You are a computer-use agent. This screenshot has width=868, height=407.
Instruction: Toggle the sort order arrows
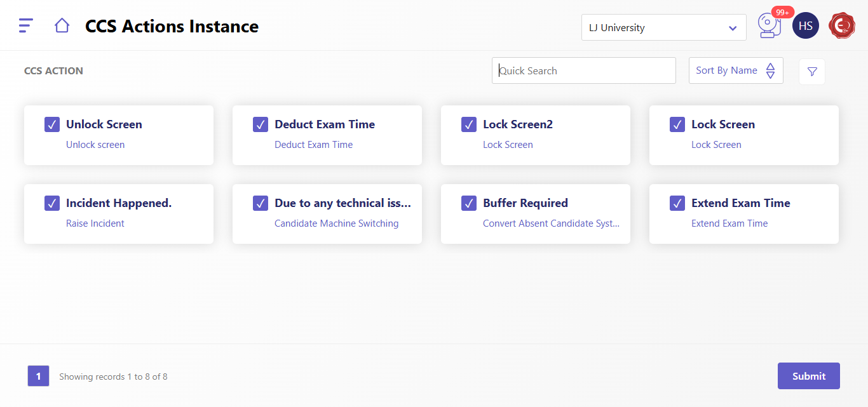point(770,70)
